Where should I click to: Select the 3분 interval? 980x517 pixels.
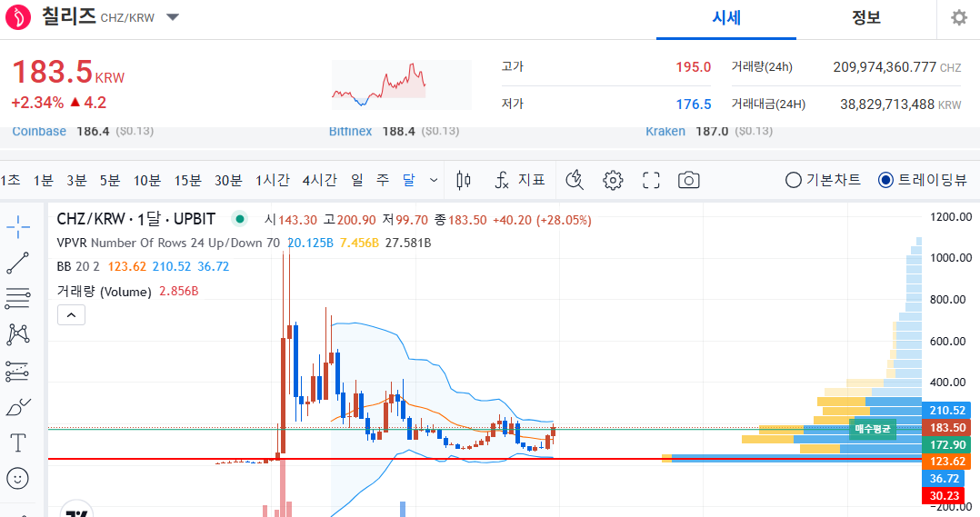(x=77, y=181)
